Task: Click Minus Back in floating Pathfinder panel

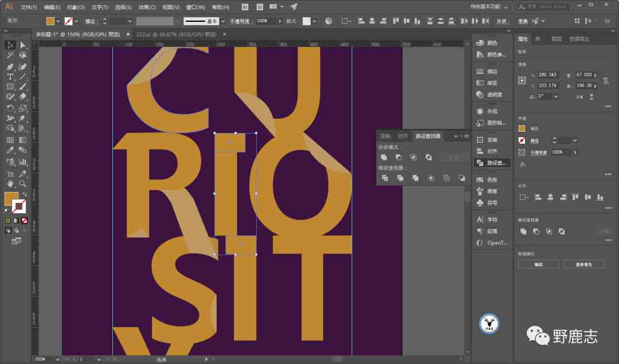Action: click(x=461, y=178)
